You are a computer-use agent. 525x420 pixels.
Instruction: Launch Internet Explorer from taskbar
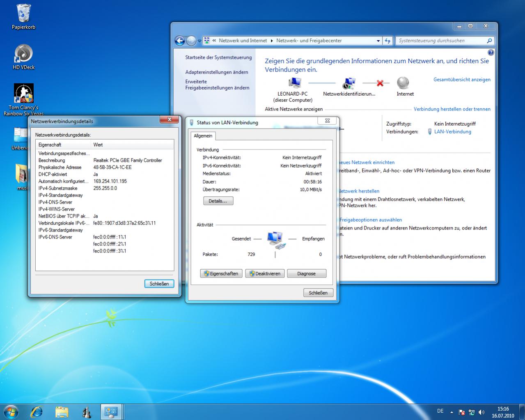pos(37,412)
